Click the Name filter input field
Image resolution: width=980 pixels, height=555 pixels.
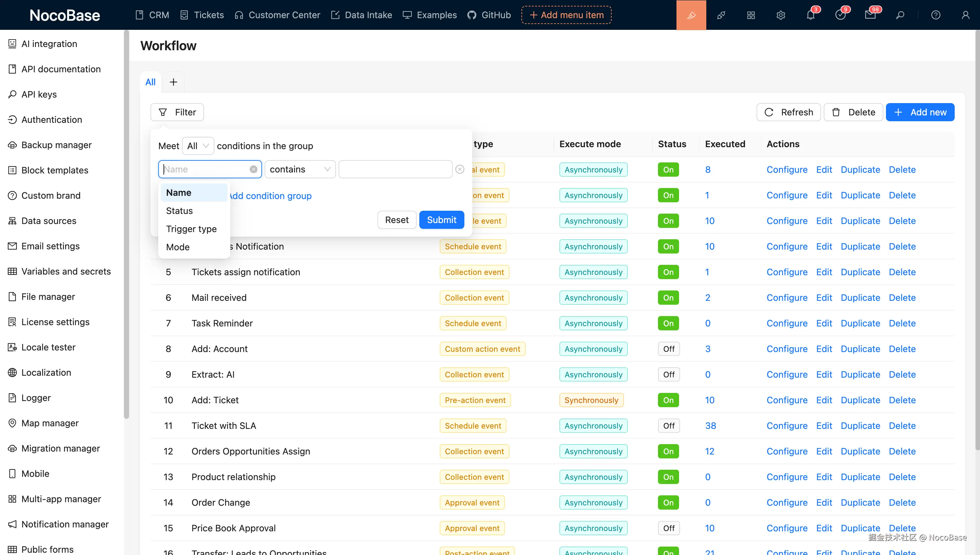coord(206,169)
